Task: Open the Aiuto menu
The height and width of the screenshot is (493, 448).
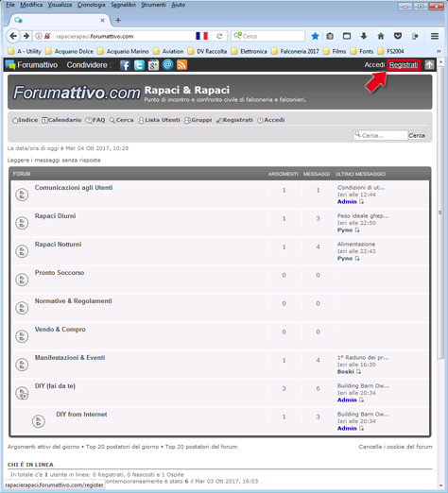Action: tap(179, 5)
